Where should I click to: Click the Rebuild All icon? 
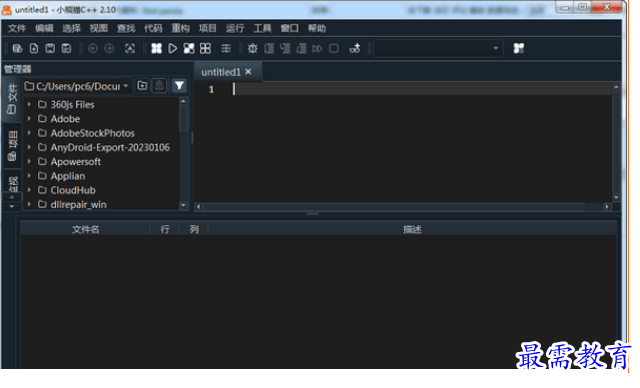tap(205, 49)
